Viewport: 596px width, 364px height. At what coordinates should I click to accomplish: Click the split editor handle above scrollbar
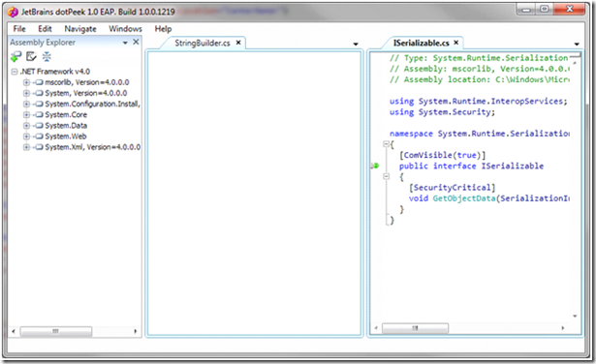(x=575, y=55)
